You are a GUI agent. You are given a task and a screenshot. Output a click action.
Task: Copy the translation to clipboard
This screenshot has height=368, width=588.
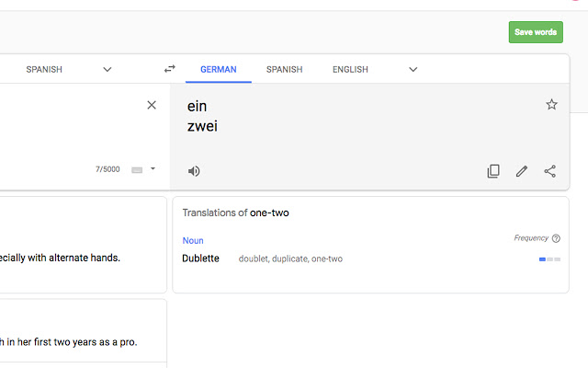tap(493, 171)
